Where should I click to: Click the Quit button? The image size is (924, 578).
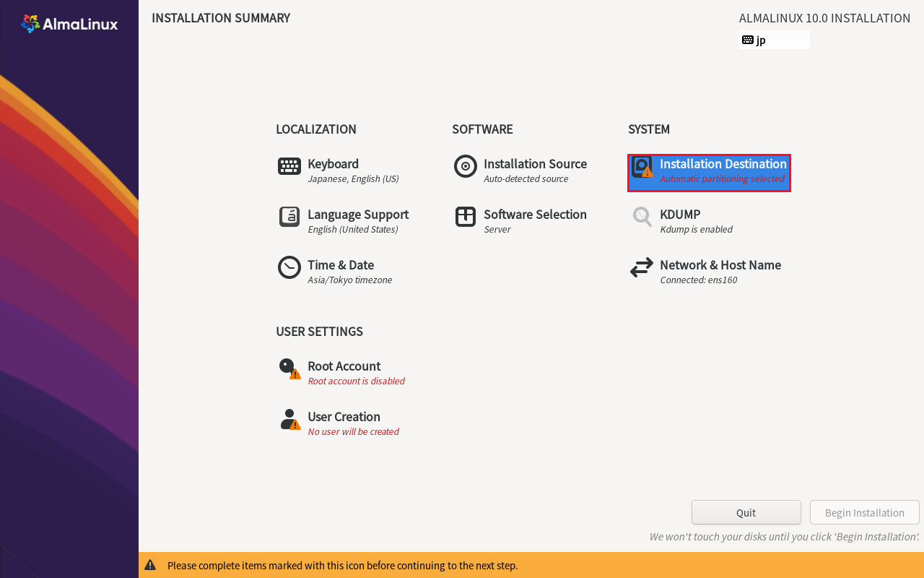(x=746, y=512)
